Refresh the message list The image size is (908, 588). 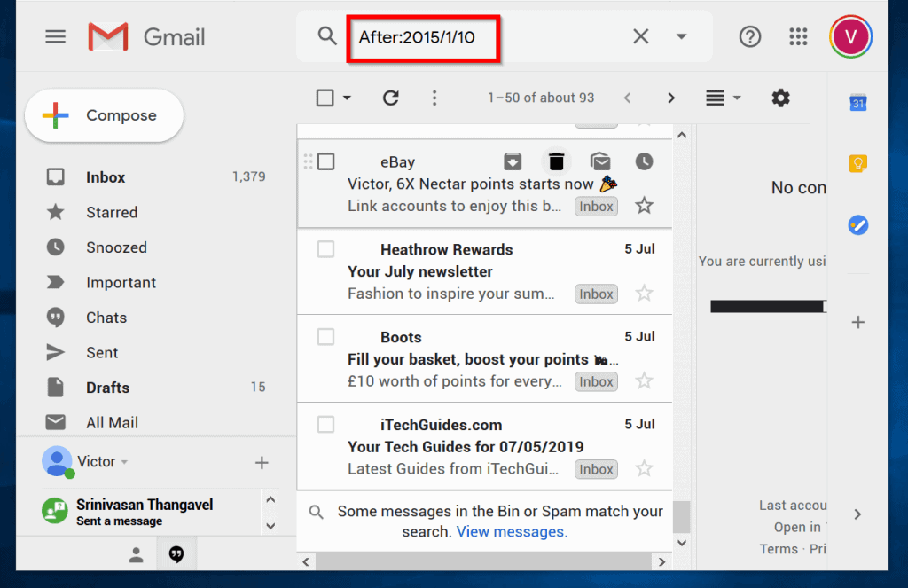tap(391, 98)
